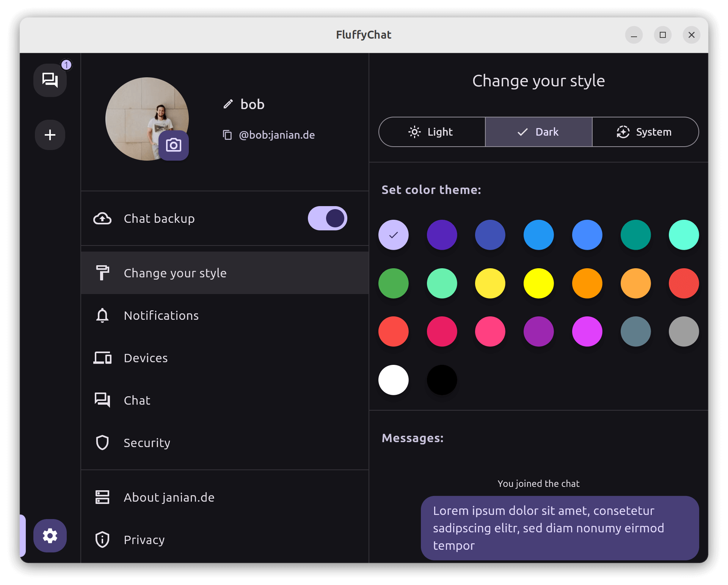Click the Devices icon

pos(102,358)
